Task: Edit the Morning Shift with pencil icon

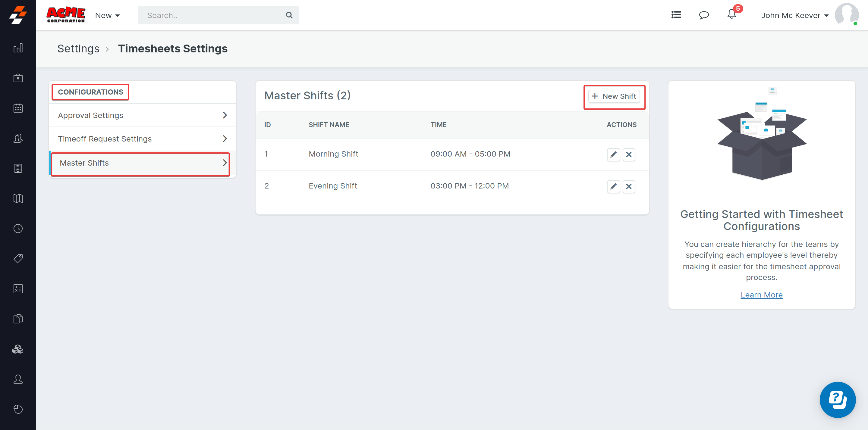Action: [x=613, y=154]
